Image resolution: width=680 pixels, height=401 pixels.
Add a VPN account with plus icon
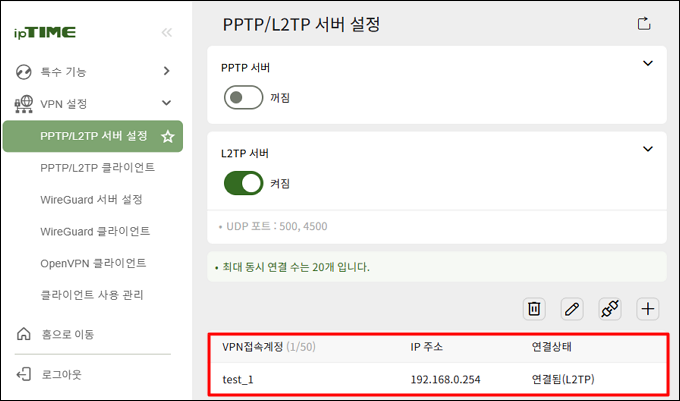click(x=647, y=309)
